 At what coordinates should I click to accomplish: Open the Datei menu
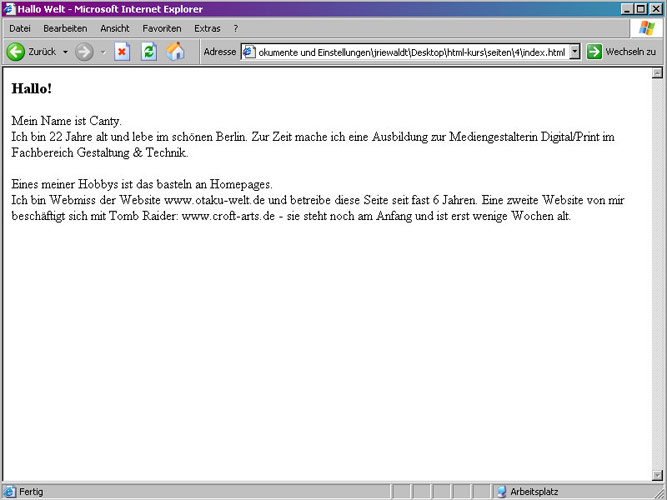[x=20, y=29]
